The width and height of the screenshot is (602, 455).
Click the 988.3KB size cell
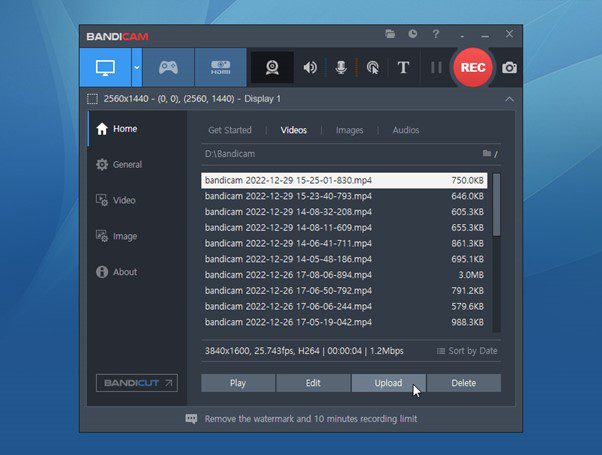click(x=468, y=322)
